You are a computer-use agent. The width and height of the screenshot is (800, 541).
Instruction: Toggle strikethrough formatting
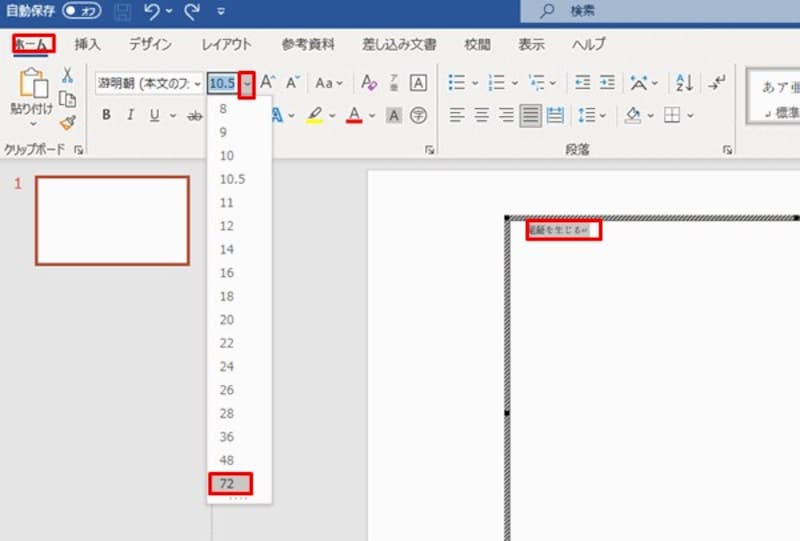click(194, 116)
